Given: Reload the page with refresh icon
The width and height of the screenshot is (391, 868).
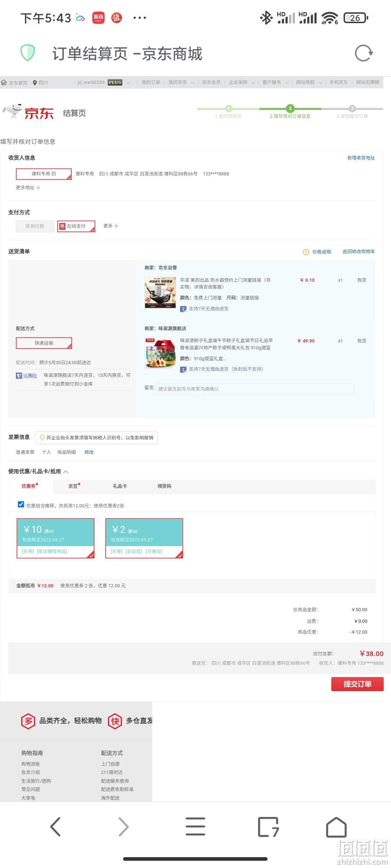Looking at the screenshot, I should [x=363, y=54].
